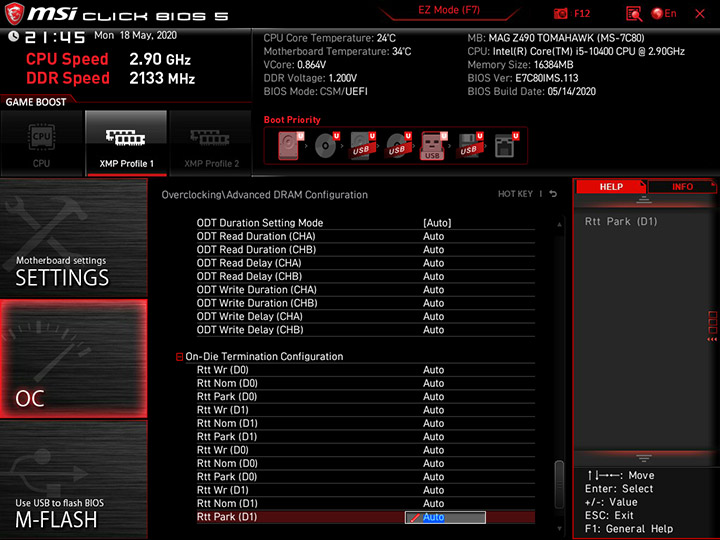Select the ODT Write Duration (CHB) row
Viewport: 720px width, 540px height.
pyautogui.click(x=366, y=303)
